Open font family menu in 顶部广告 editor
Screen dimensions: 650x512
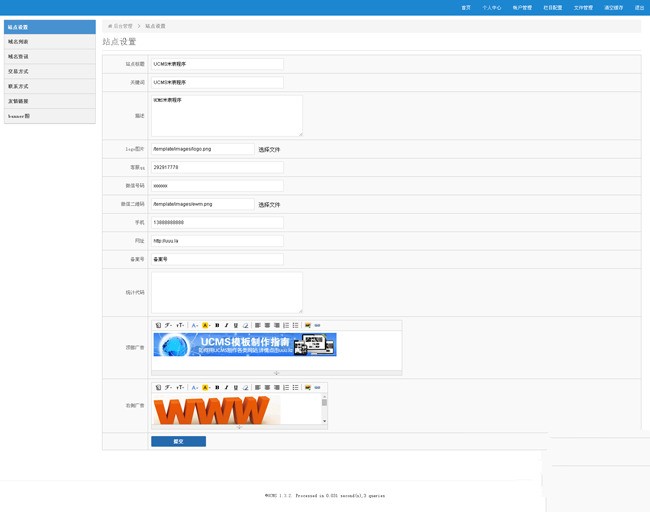(168, 325)
